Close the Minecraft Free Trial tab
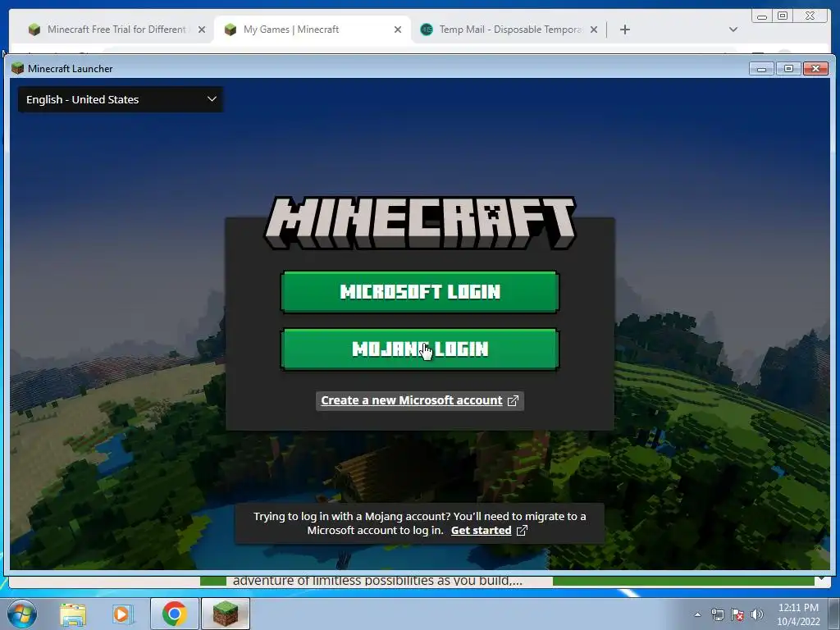This screenshot has height=630, width=840. point(202,30)
